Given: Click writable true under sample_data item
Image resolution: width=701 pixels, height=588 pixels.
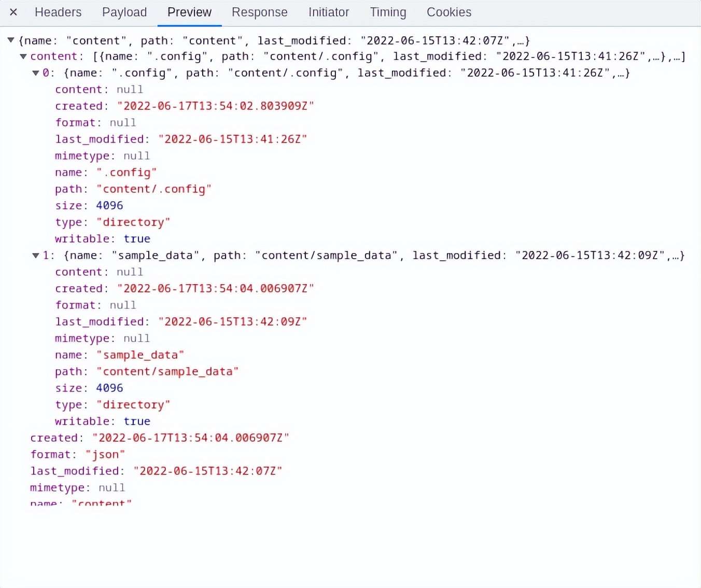Looking at the screenshot, I should (x=103, y=421).
